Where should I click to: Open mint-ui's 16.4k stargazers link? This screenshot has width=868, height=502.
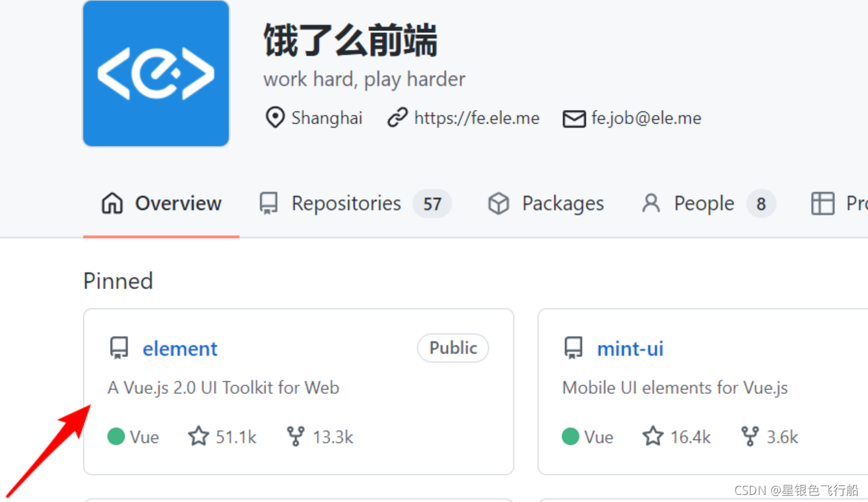[x=676, y=437]
